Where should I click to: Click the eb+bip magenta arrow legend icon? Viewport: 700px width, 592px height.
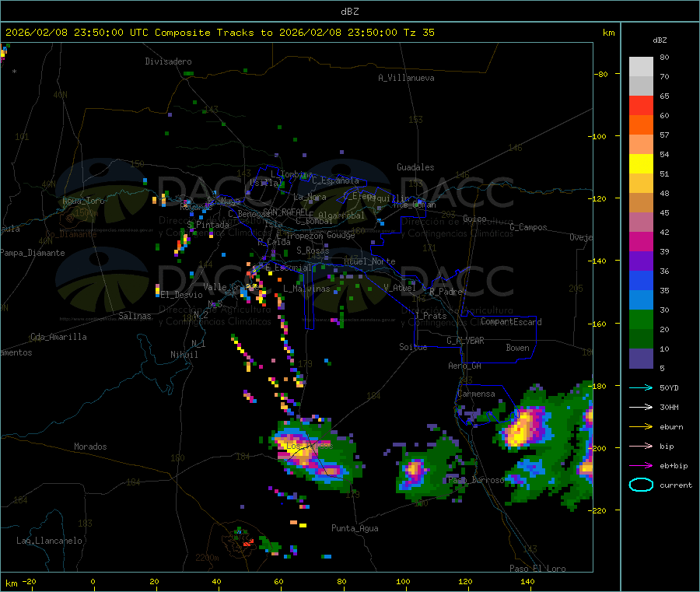[641, 465]
